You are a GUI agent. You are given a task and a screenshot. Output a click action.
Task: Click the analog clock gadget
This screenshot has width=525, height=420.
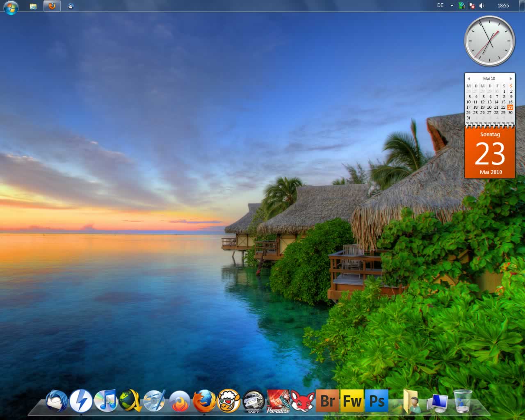click(x=489, y=41)
